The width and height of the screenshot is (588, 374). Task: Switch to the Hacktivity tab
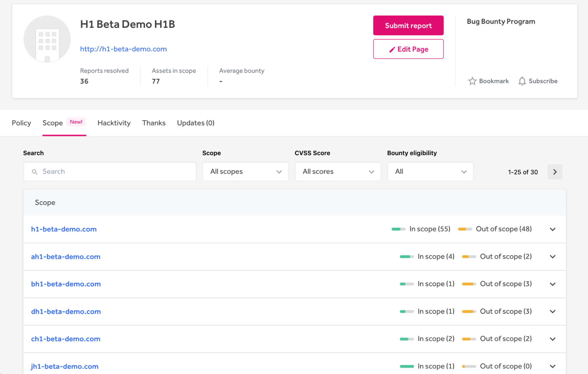(x=114, y=123)
